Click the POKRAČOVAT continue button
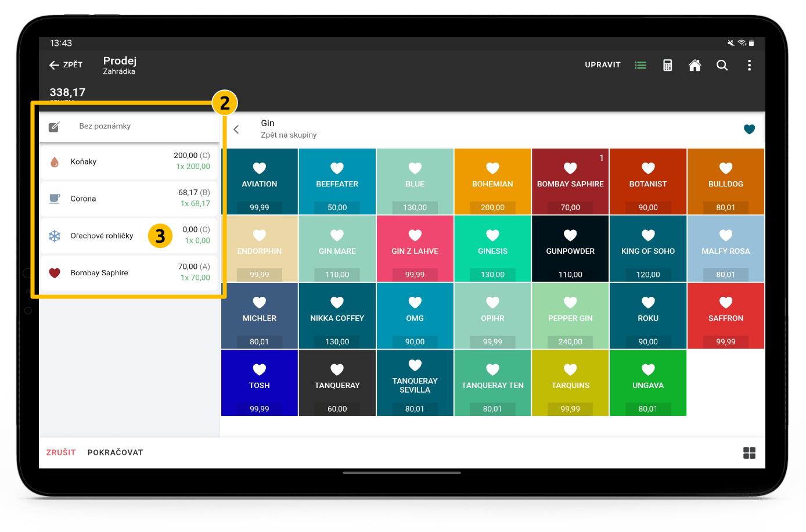This screenshot has height=532, width=806. coord(115,452)
